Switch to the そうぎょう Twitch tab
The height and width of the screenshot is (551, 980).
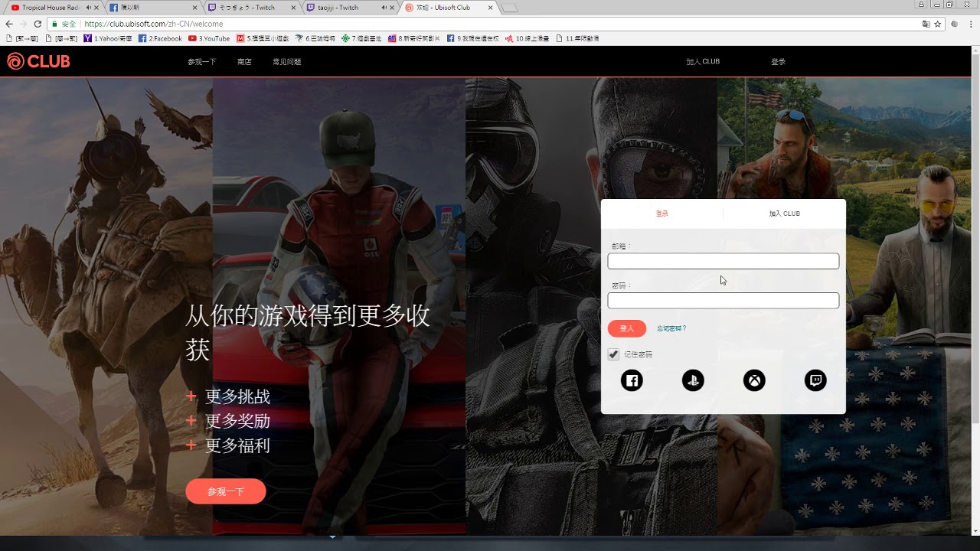[x=251, y=8]
